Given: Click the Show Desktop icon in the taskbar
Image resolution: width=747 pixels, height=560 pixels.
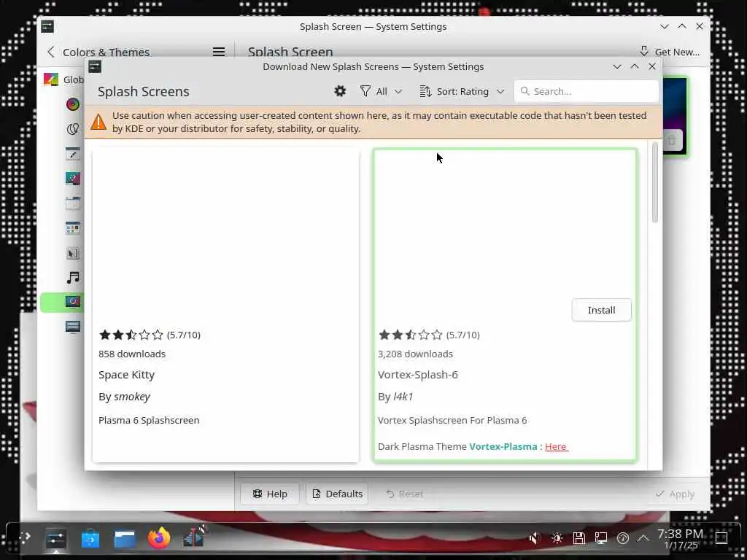Looking at the screenshot, I should coord(721,538).
